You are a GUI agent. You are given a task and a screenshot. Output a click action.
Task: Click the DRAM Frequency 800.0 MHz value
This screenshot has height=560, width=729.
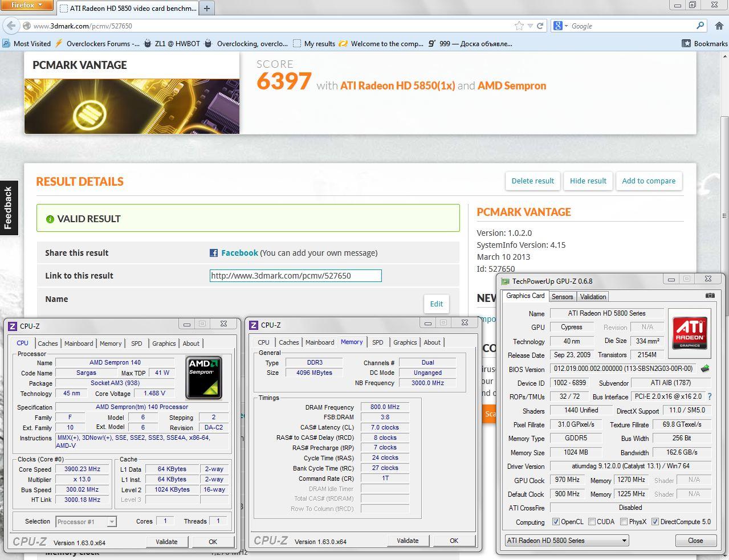385,407
